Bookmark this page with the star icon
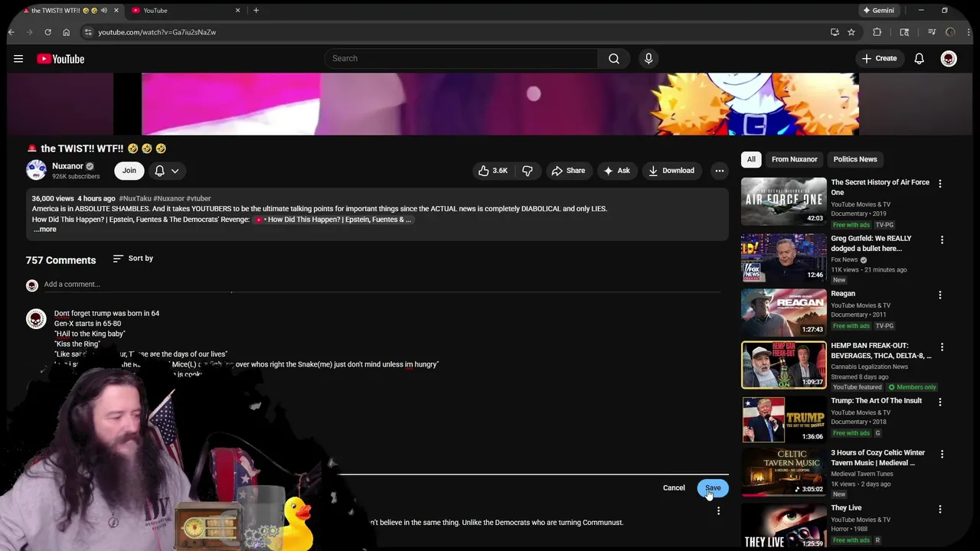This screenshot has width=980, height=551. point(851,32)
